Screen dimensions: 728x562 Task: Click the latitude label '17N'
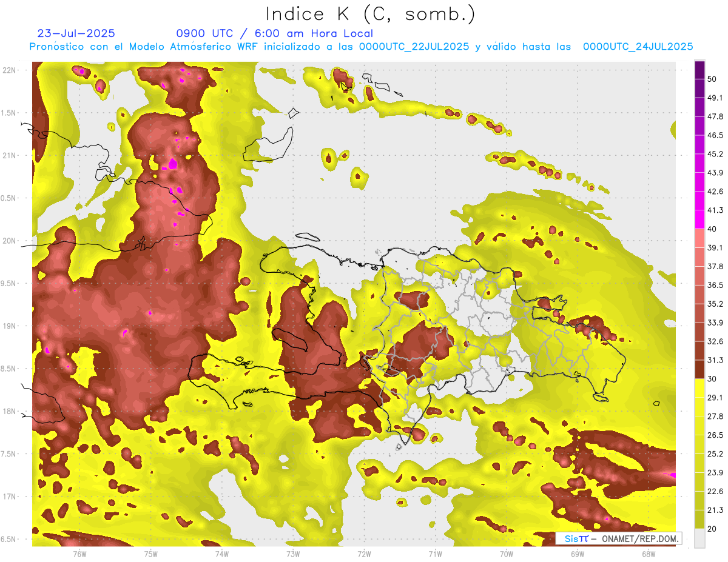[9, 497]
